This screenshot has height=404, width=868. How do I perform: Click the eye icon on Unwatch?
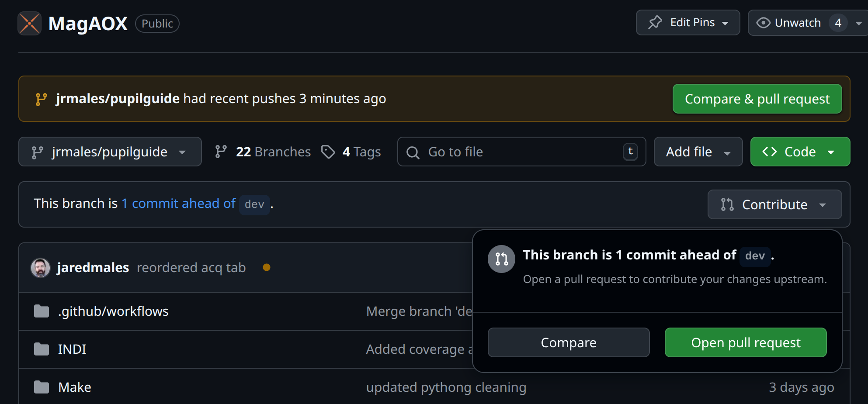763,23
